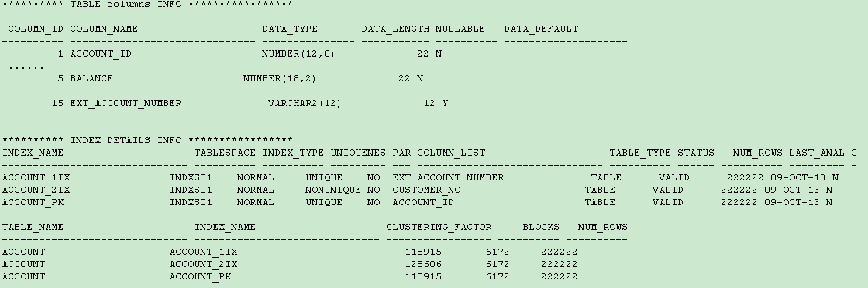Click the TABLE_NAME column header
The height and width of the screenshot is (288, 868).
point(33,227)
